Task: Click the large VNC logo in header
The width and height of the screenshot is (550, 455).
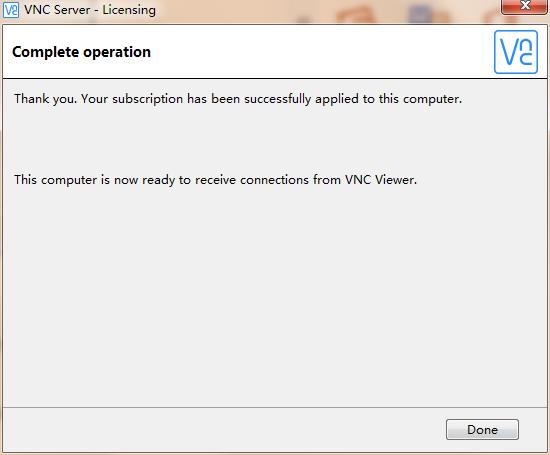Action: click(516, 52)
